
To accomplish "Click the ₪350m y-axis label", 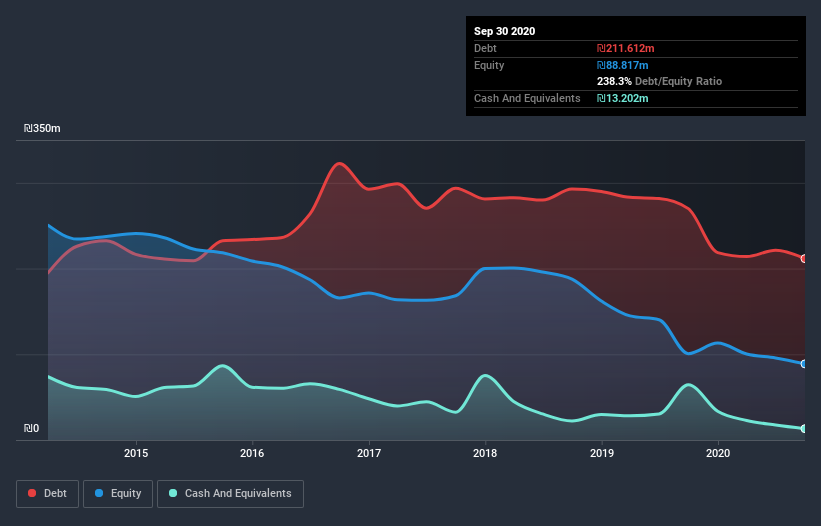I will click(42, 128).
